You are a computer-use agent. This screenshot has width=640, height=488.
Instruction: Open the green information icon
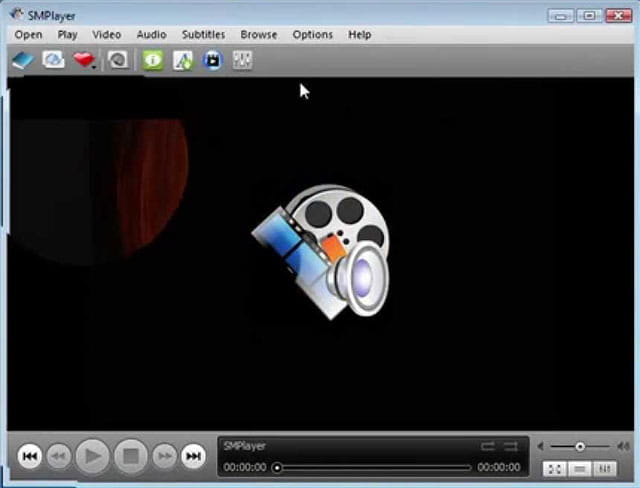point(153,60)
